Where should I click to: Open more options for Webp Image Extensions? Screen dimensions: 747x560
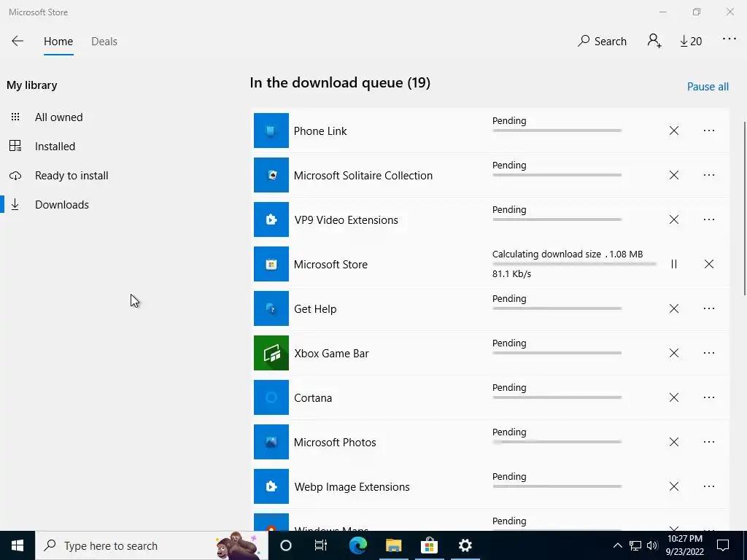click(x=709, y=486)
